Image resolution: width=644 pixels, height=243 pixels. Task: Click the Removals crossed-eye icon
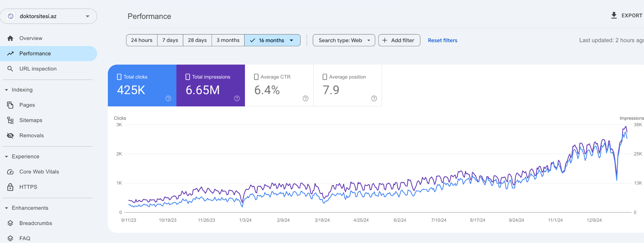point(10,135)
